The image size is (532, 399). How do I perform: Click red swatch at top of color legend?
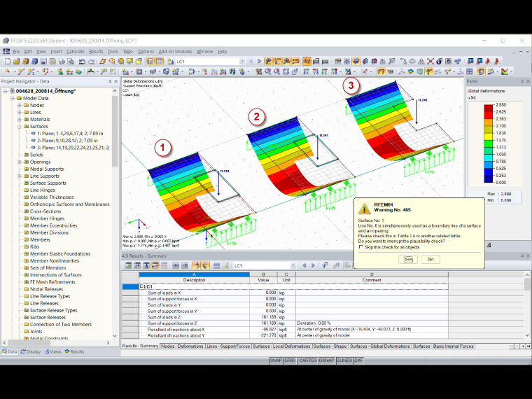pos(488,108)
